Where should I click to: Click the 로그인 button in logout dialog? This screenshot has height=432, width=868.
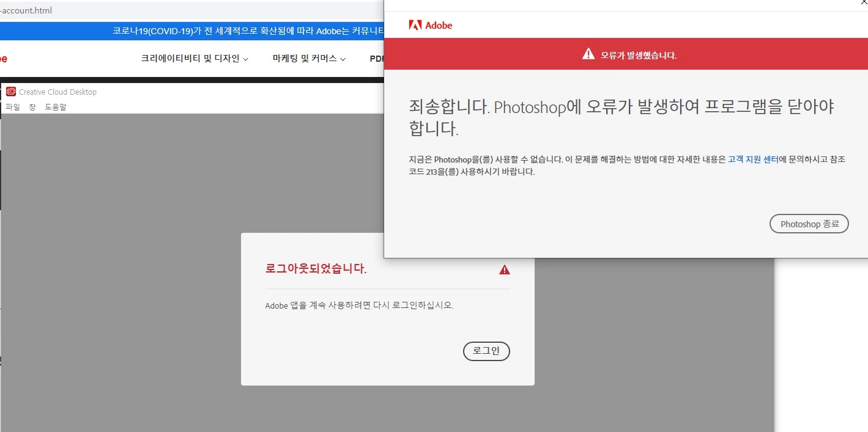pyautogui.click(x=486, y=351)
